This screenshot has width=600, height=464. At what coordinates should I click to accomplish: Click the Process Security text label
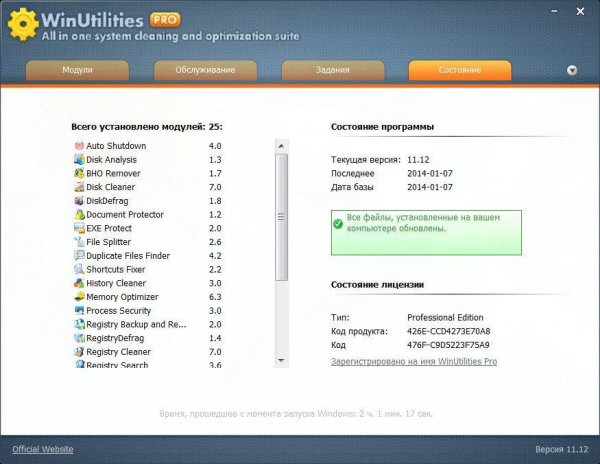[x=119, y=311]
